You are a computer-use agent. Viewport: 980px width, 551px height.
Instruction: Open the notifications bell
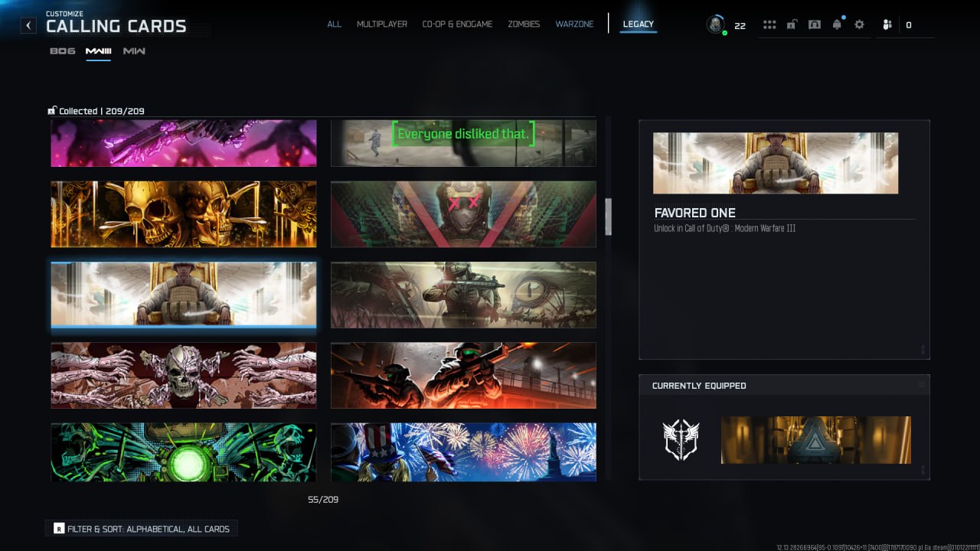pyautogui.click(x=837, y=24)
